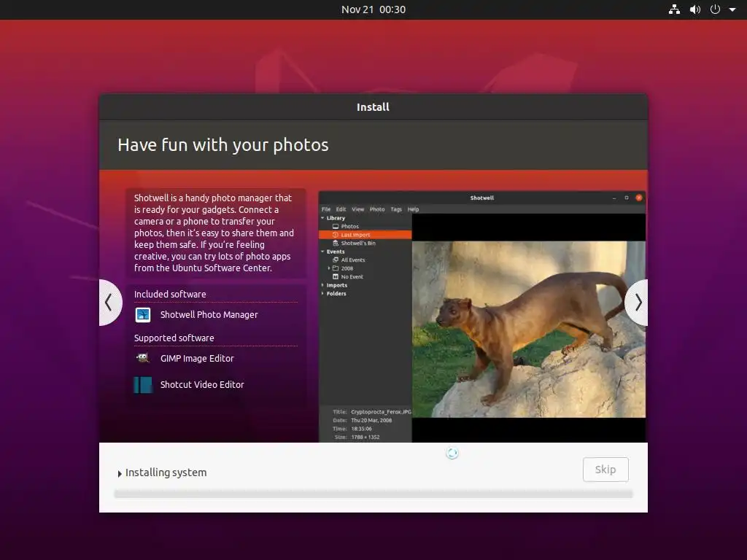Open the clock showing Nov 21 00:30
This screenshot has width=747, height=560.
pyautogui.click(x=373, y=9)
